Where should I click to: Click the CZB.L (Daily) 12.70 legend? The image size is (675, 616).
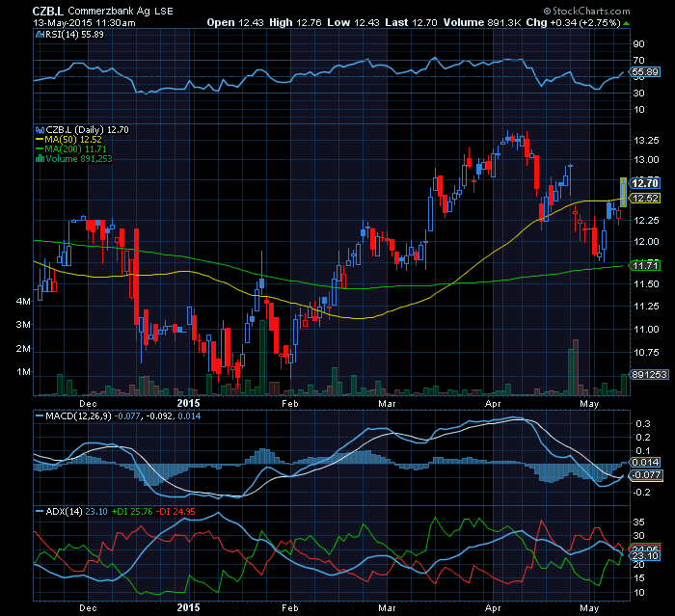pyautogui.click(x=87, y=129)
